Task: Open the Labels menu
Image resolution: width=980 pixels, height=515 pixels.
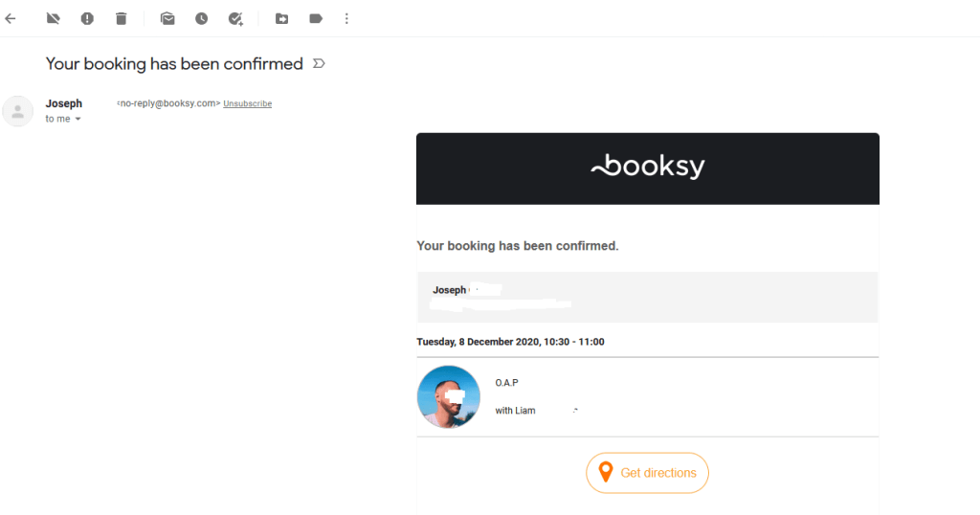Action: [x=315, y=18]
